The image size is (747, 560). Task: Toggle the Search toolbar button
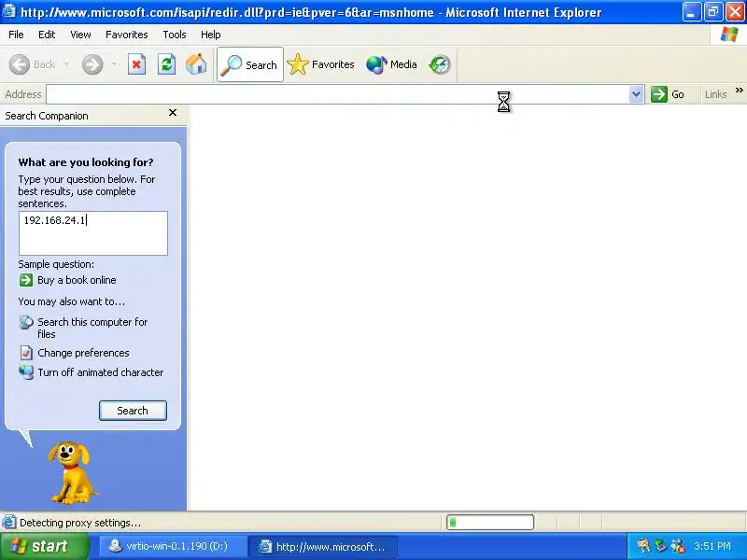point(250,64)
